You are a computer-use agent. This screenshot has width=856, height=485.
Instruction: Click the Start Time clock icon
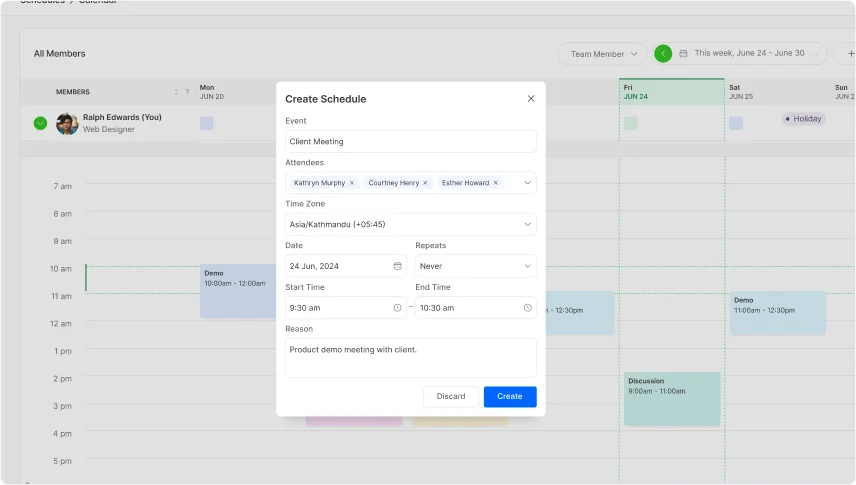(397, 308)
